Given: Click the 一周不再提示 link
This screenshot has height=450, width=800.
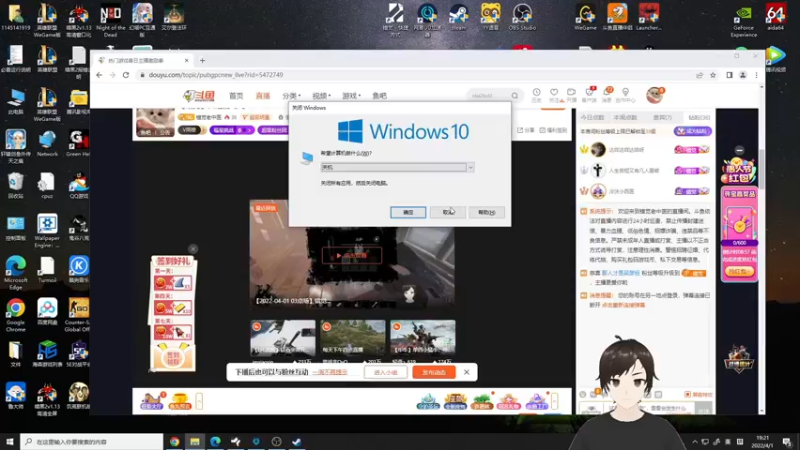Looking at the screenshot, I should coord(330,372).
